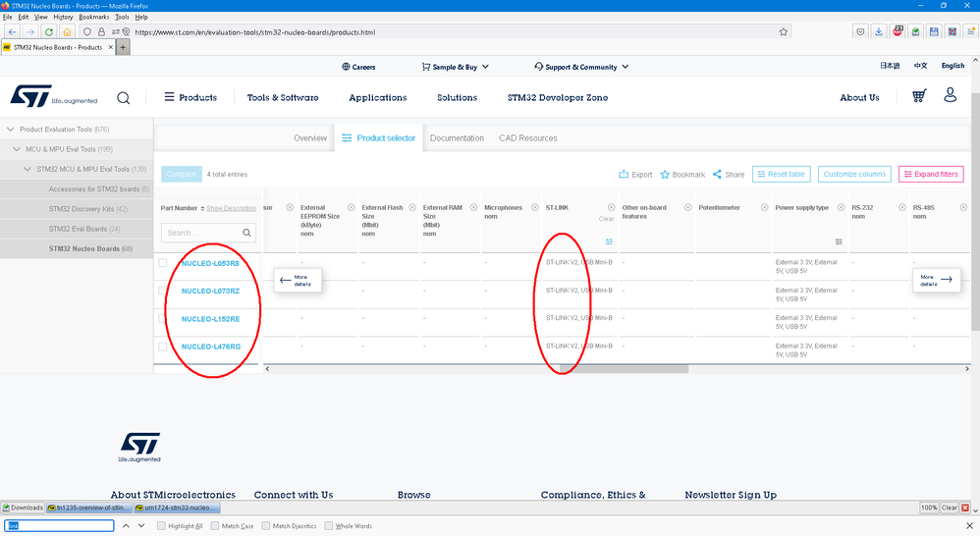Screen dimensions: 980x536
Task: Enable the Match Case checkbox
Action: point(215,526)
